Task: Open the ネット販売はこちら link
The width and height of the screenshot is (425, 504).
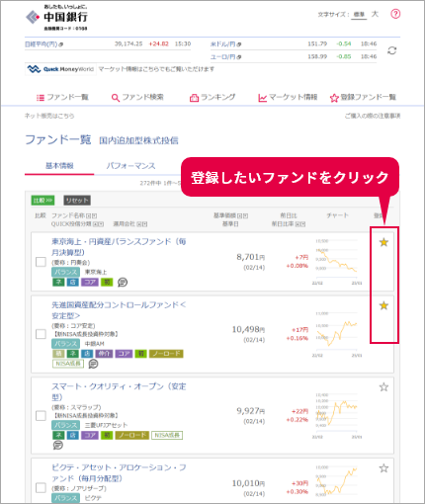Action: [49, 116]
